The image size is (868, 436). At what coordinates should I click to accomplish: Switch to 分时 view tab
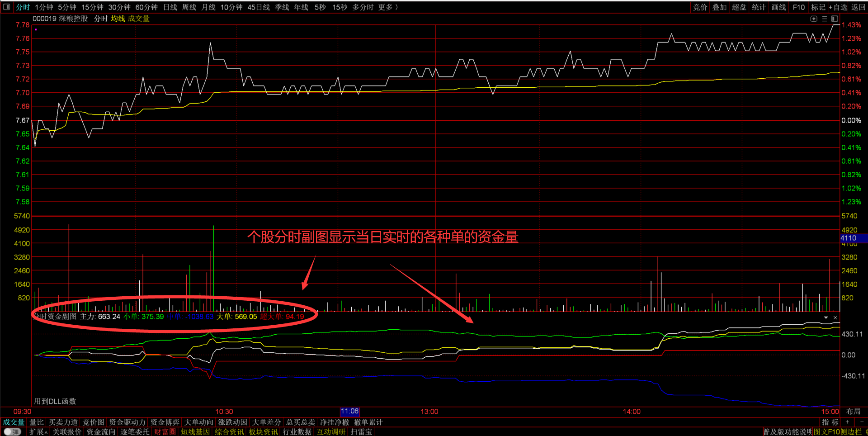23,7
